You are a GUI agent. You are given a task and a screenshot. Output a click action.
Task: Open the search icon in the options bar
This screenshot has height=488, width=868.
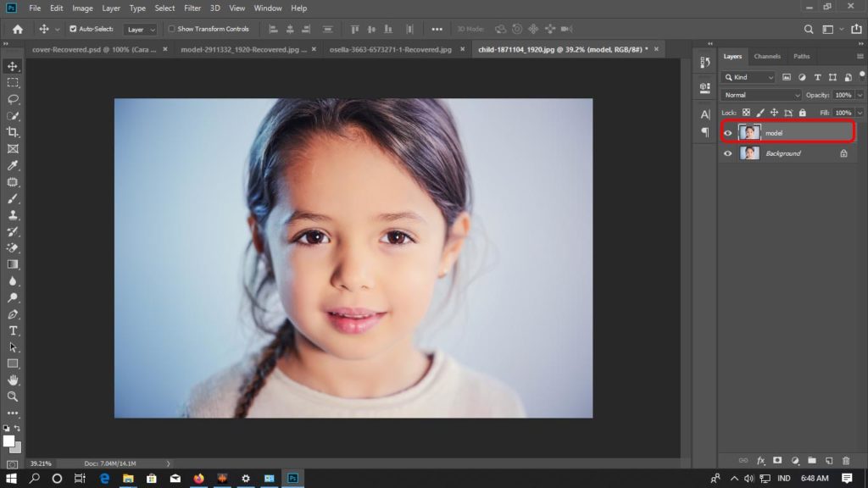tap(809, 30)
